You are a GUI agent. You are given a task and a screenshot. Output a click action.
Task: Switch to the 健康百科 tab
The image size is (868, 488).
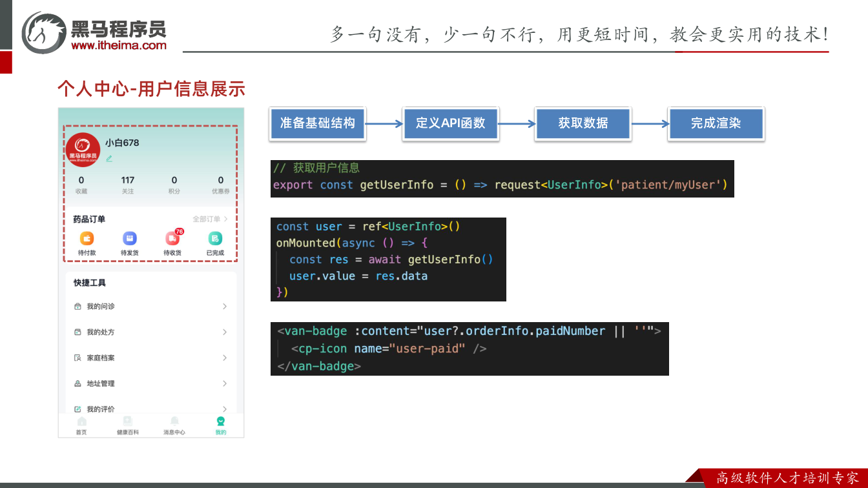click(x=128, y=426)
